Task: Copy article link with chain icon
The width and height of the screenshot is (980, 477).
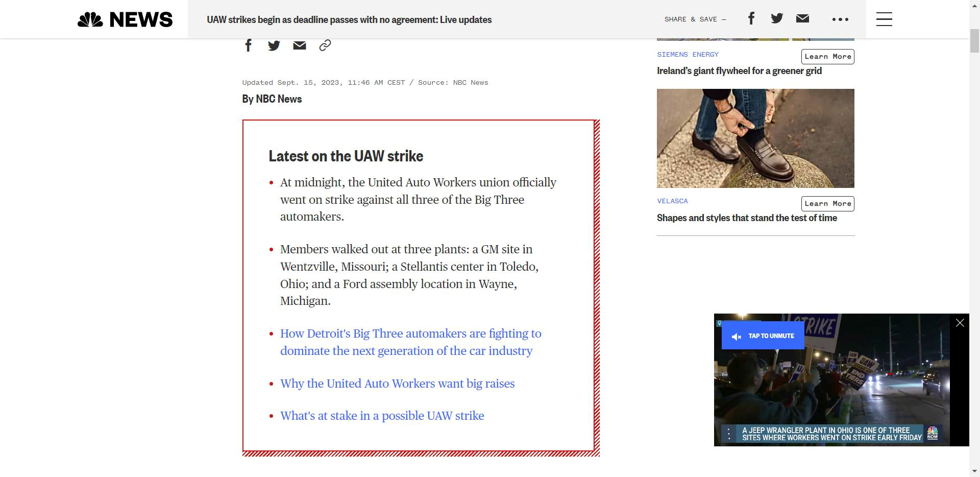Action: [325, 45]
